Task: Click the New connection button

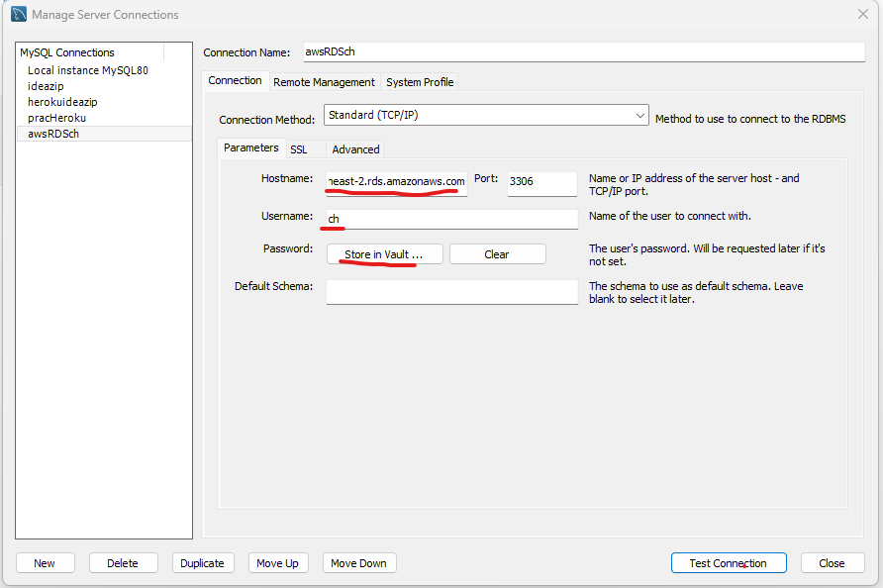Action: click(x=46, y=562)
